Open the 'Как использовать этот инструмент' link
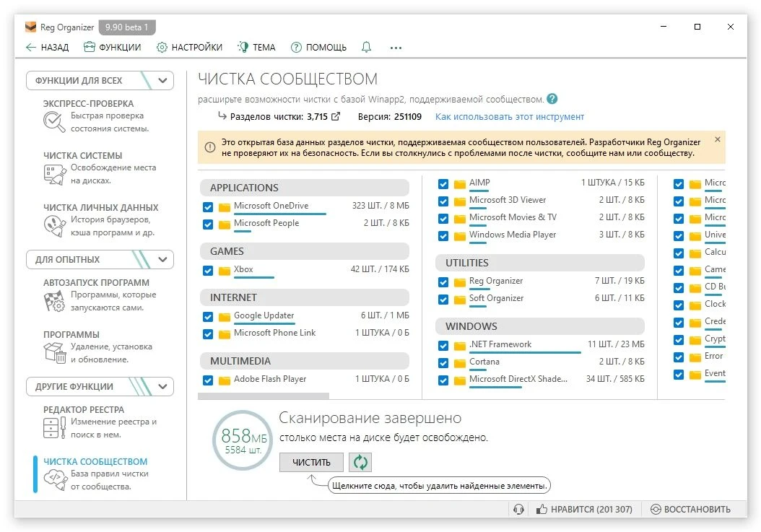The image size is (761, 532). pyautogui.click(x=509, y=117)
